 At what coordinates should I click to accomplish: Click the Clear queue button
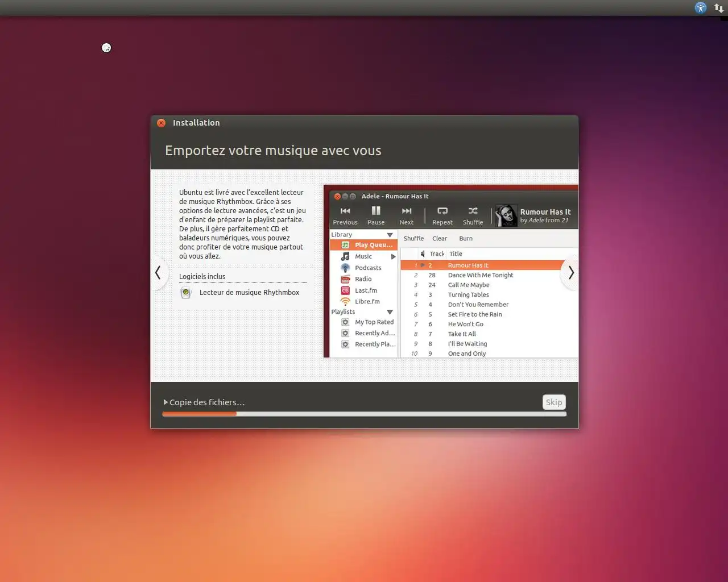tap(440, 239)
